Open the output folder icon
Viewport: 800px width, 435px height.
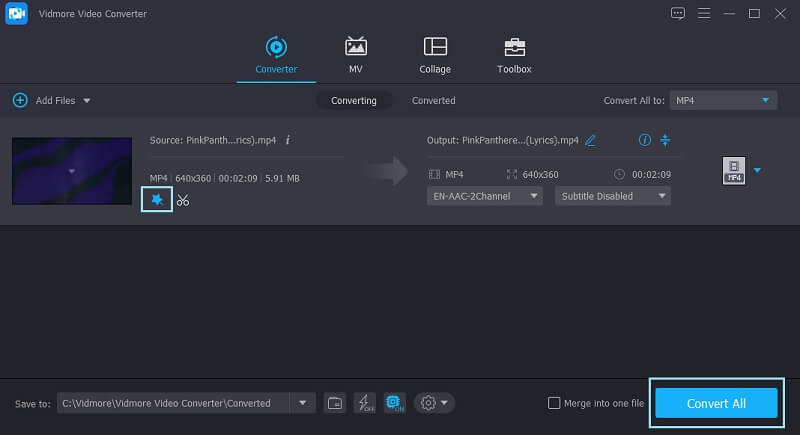coord(335,403)
